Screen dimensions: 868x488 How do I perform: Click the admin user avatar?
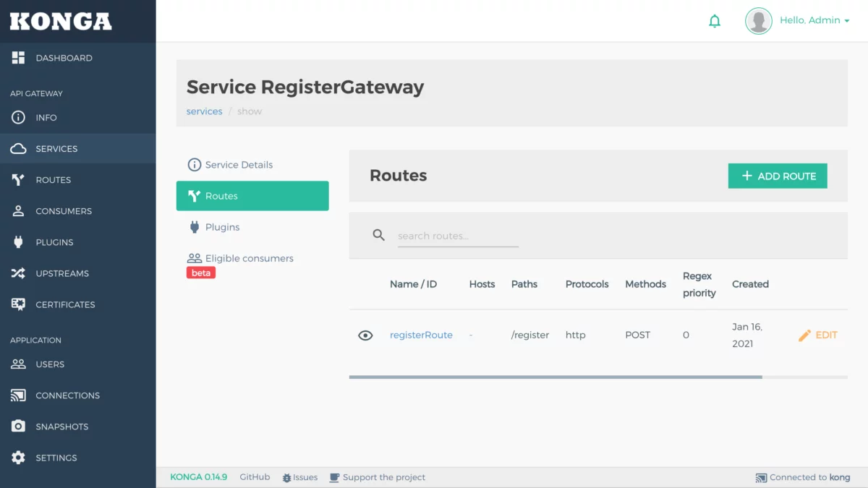(x=758, y=21)
